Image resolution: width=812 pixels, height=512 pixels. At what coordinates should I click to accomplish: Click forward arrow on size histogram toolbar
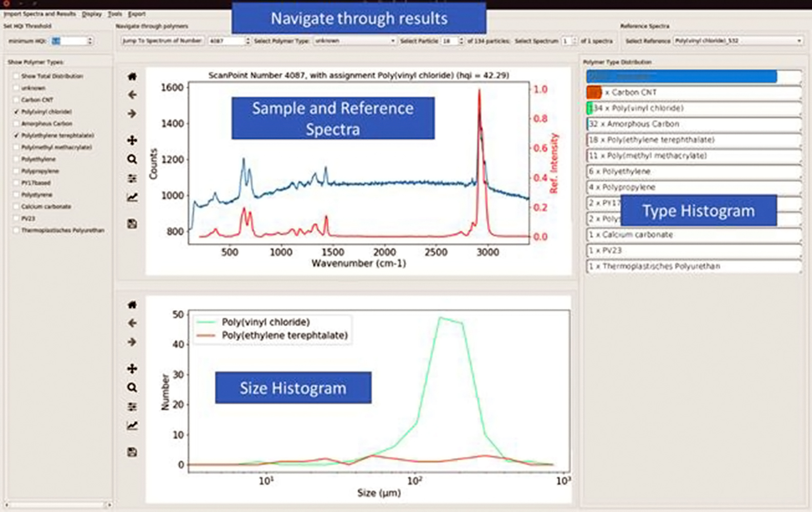click(x=132, y=342)
